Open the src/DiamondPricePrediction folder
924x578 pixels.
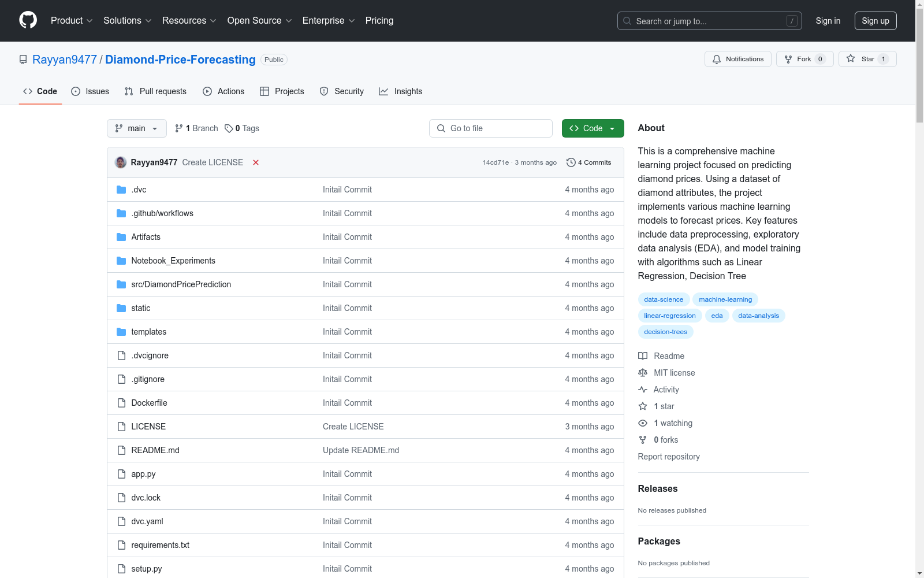[x=181, y=284]
